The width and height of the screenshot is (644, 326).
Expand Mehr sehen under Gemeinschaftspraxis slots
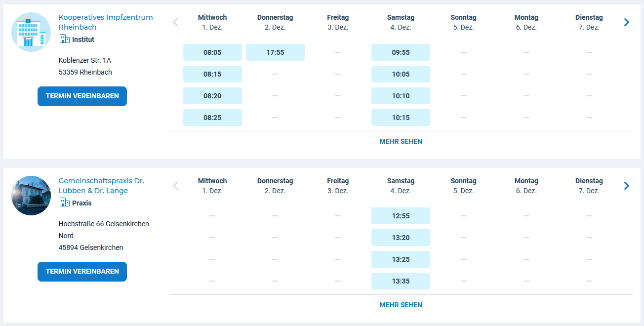click(x=401, y=305)
